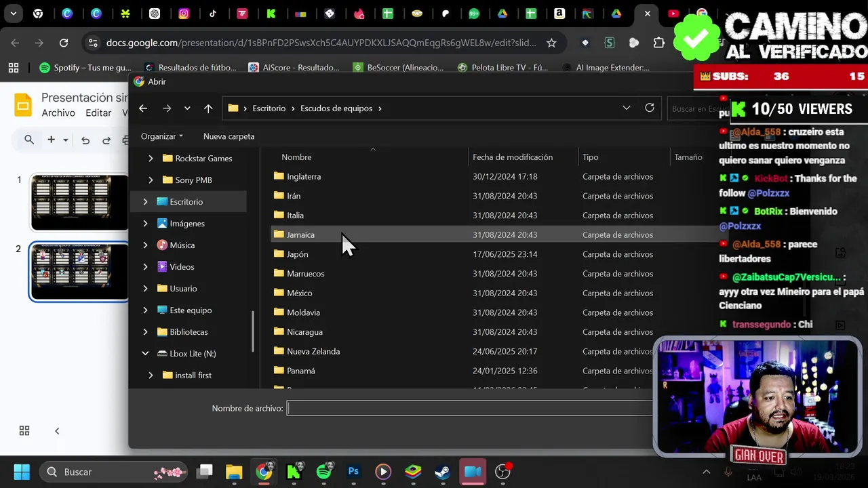868x488 pixels.
Task: Click the dialog folder search box
Action: click(697, 108)
